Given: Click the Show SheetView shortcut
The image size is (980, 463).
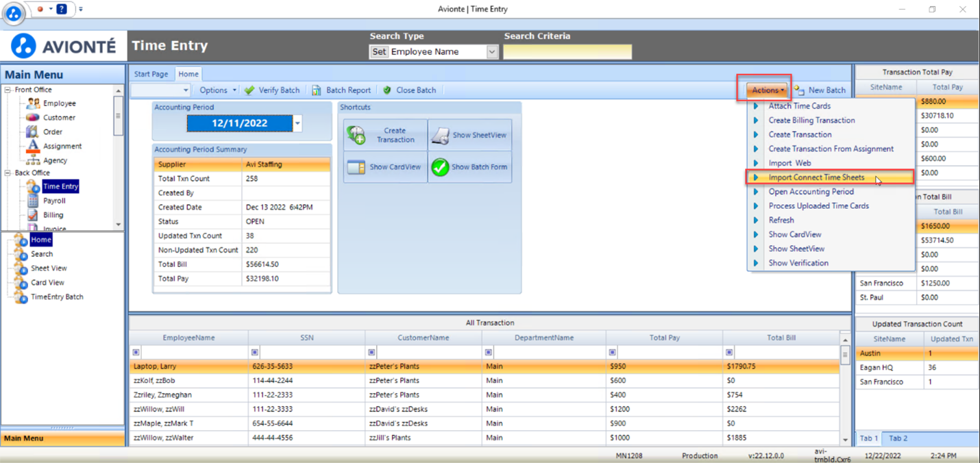Looking at the screenshot, I should point(470,135).
